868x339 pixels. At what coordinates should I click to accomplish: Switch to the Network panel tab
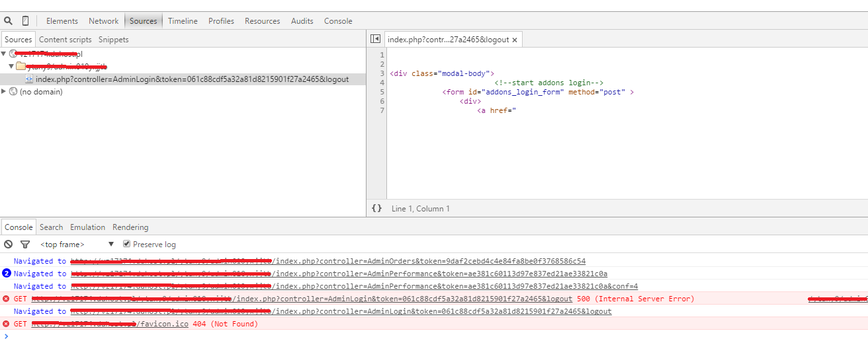pyautogui.click(x=104, y=21)
